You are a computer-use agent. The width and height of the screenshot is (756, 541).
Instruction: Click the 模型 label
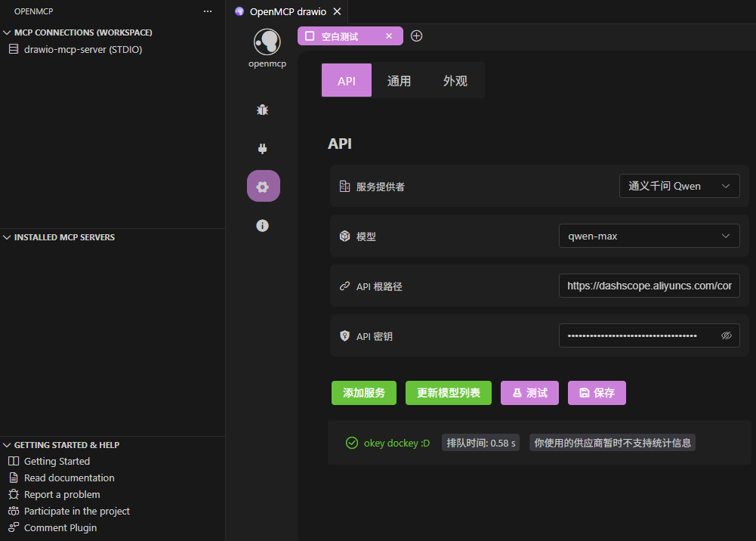coord(366,236)
